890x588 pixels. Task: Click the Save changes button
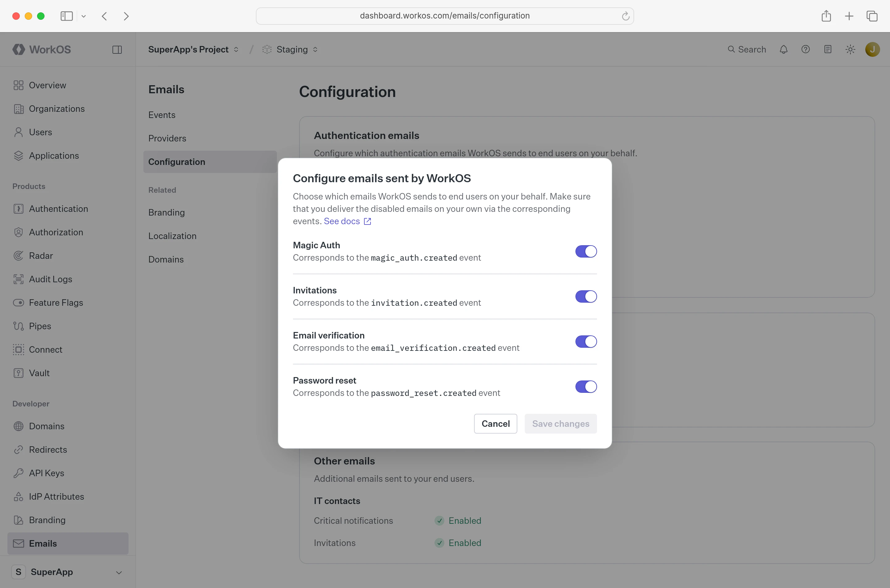pyautogui.click(x=561, y=423)
